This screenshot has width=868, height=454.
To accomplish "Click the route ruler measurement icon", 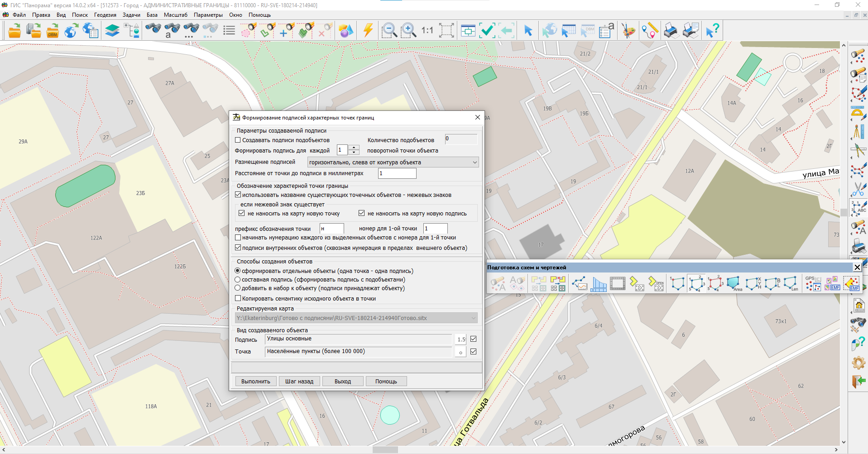I will [649, 31].
